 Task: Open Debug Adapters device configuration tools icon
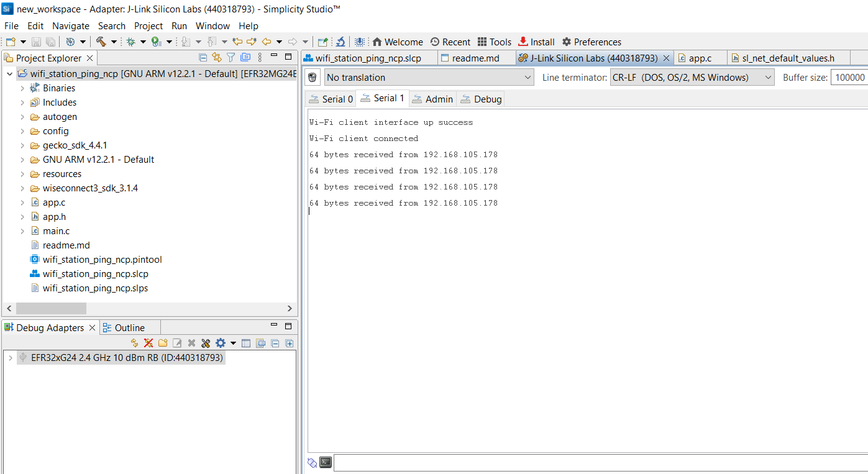[x=206, y=342]
